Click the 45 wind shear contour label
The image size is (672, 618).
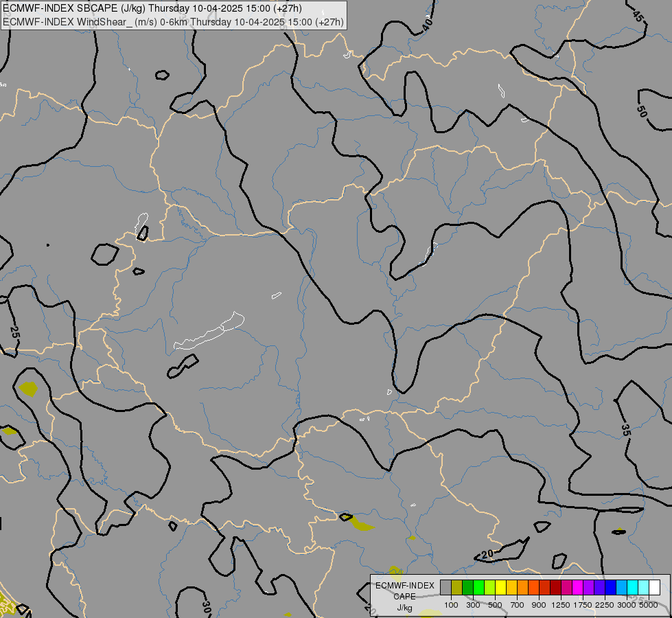[638, 16]
